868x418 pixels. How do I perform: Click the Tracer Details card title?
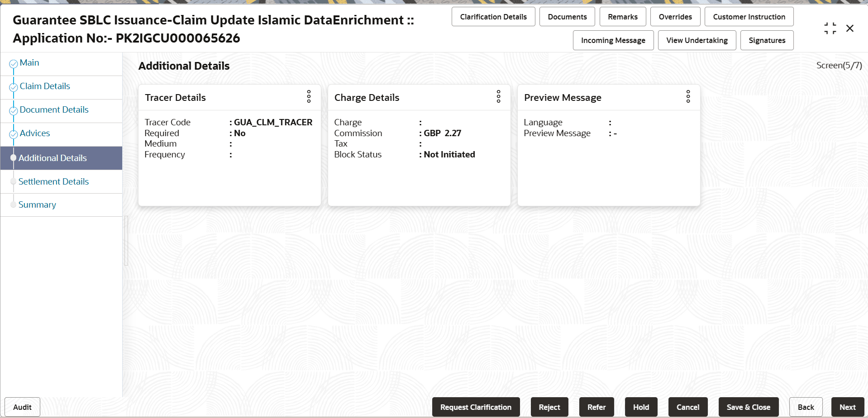pos(175,98)
